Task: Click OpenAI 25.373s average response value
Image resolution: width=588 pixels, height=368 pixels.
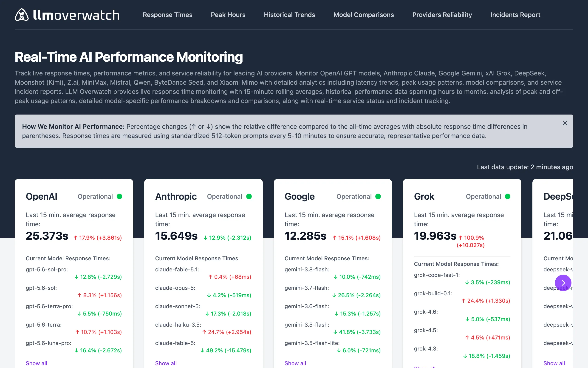Action: tap(47, 236)
